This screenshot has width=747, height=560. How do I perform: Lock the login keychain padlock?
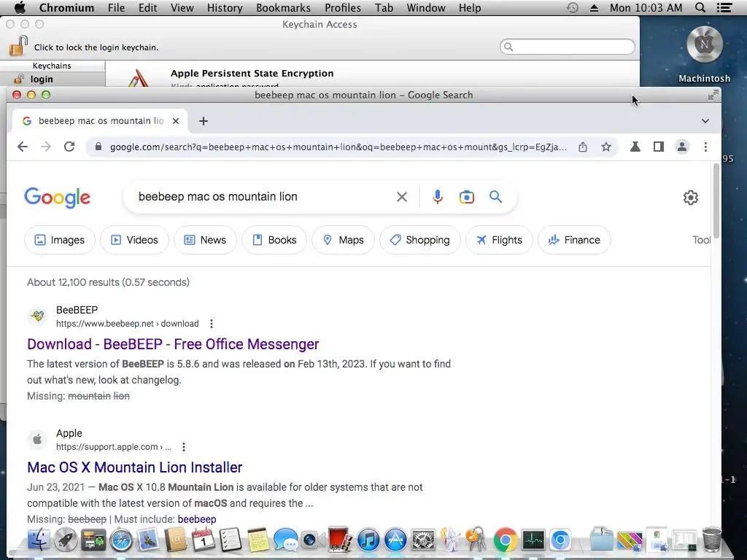[x=18, y=46]
